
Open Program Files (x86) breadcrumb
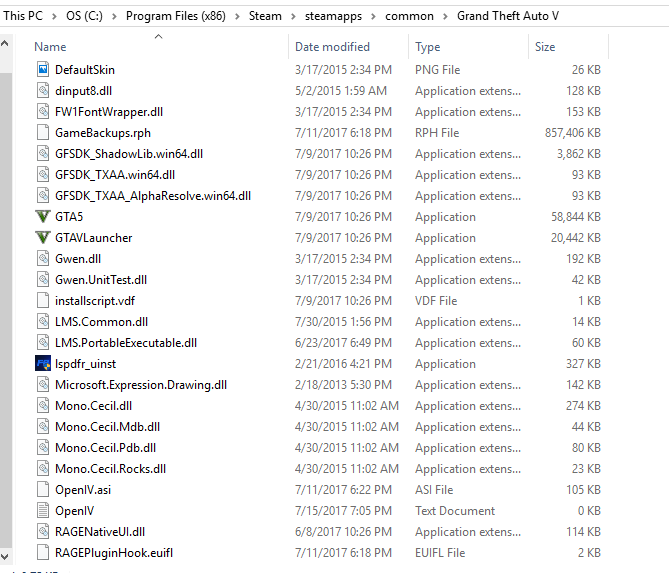pyautogui.click(x=176, y=16)
